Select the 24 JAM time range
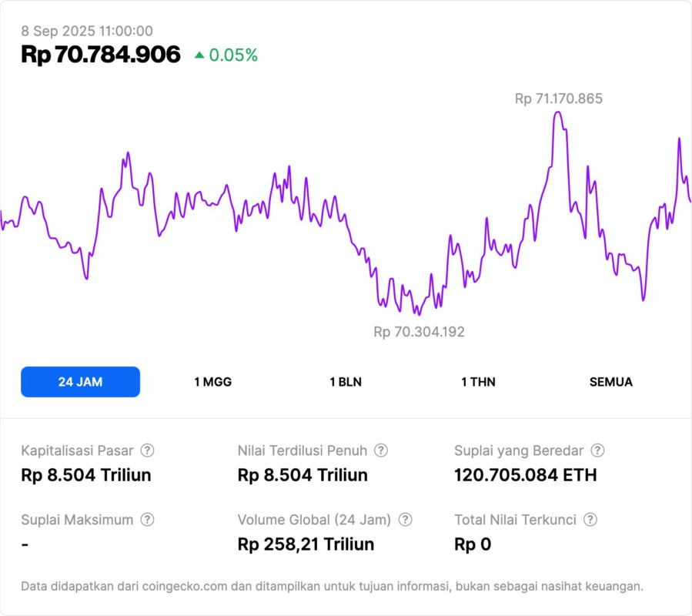This screenshot has width=692, height=616. click(80, 382)
